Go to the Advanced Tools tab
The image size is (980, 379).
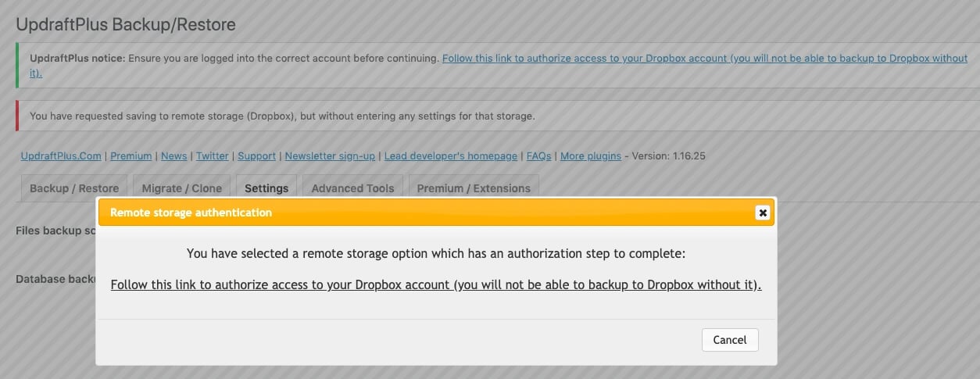tap(353, 188)
